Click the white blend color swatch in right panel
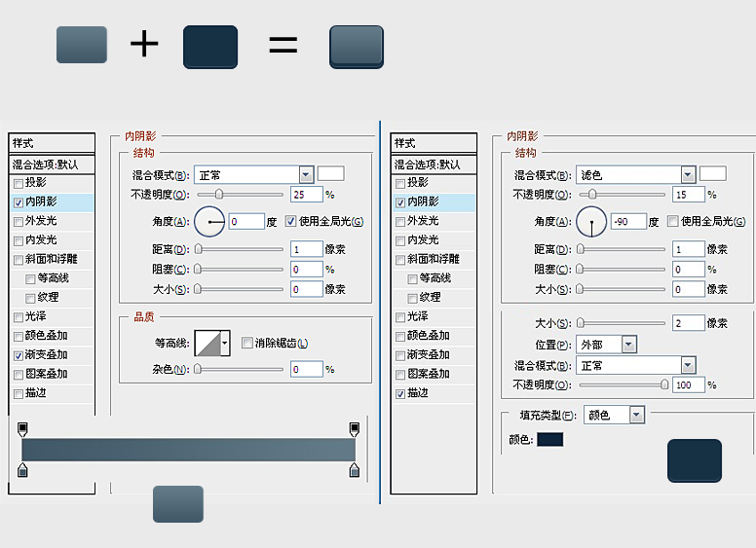 click(x=712, y=173)
